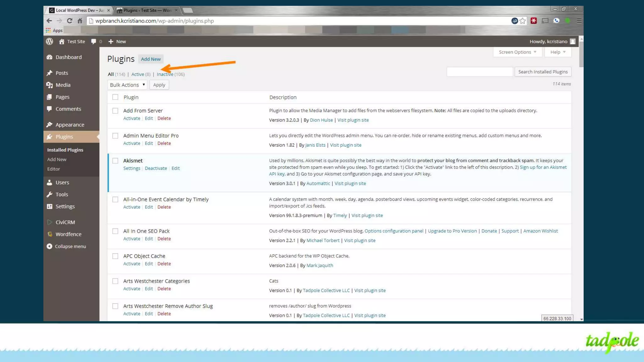Bookmark page with the star icon
Viewport: 644px width, 362px height.
pyautogui.click(x=523, y=21)
